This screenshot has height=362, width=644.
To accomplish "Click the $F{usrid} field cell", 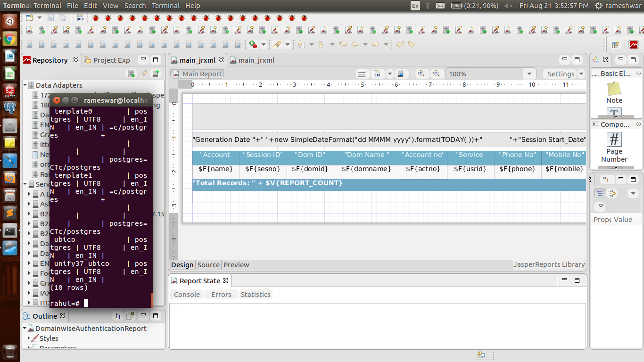I will click(x=471, y=169).
